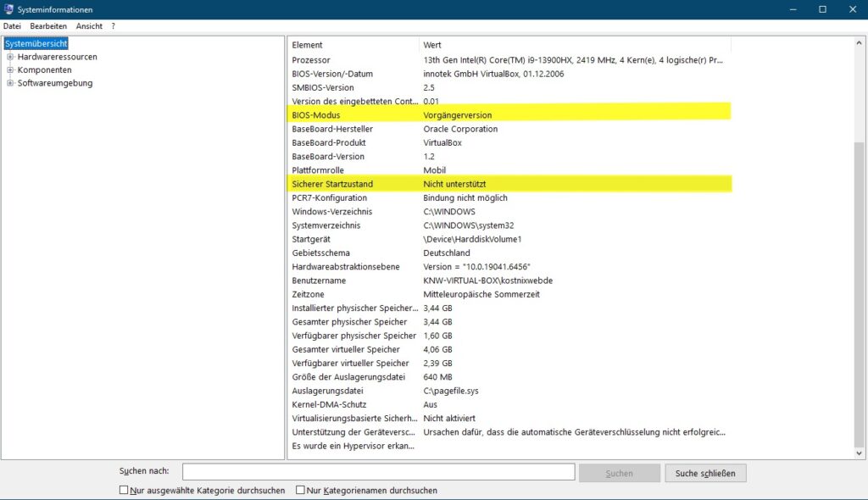This screenshot has width=868, height=500.
Task: Select the Installierter physischer Speicher row
Action: point(509,308)
